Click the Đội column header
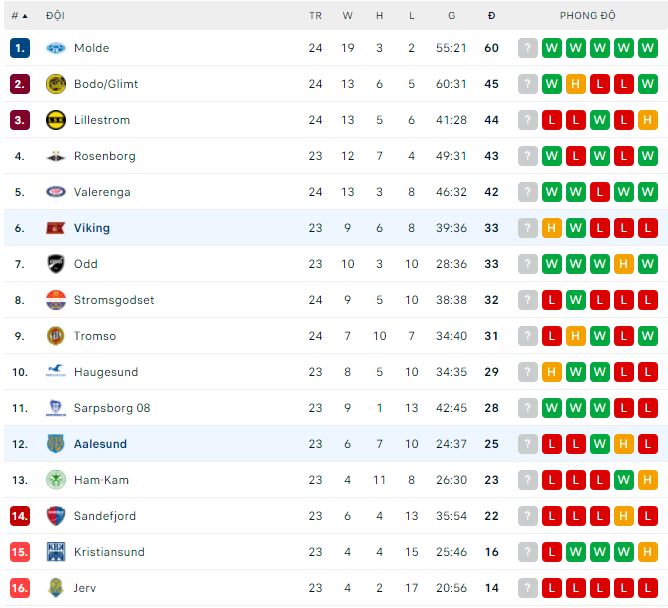This screenshot has height=608, width=668. (x=55, y=16)
